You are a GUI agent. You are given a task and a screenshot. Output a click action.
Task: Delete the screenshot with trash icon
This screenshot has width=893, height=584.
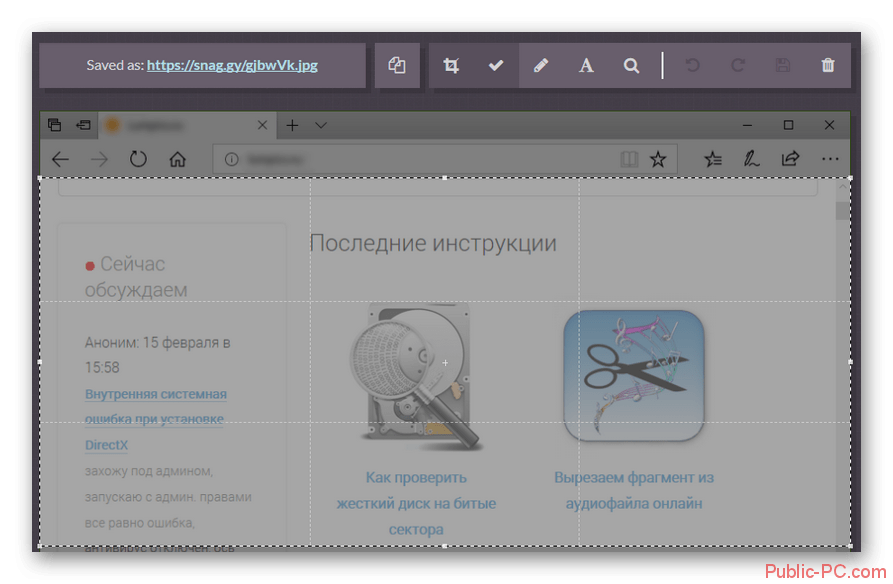click(828, 65)
